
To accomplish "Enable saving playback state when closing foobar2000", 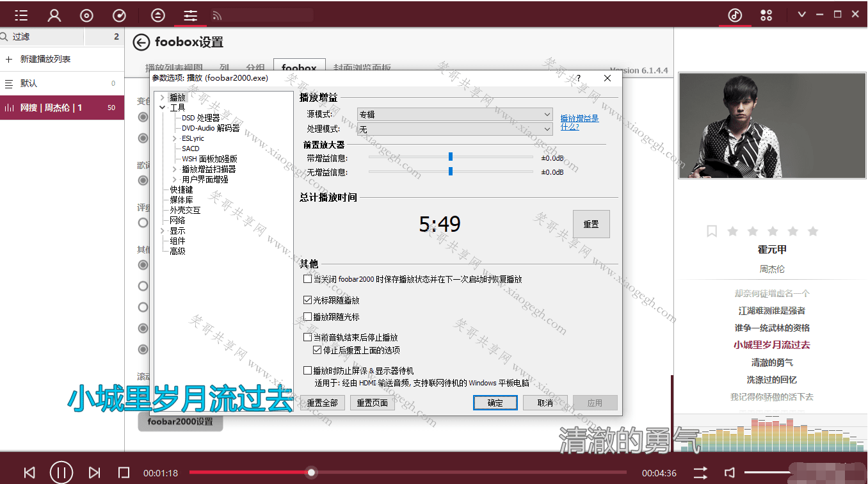I will 307,279.
